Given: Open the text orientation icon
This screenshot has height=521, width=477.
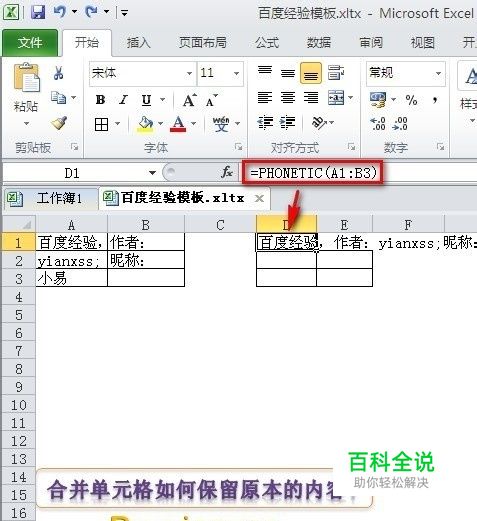Looking at the screenshot, I should point(319,123).
